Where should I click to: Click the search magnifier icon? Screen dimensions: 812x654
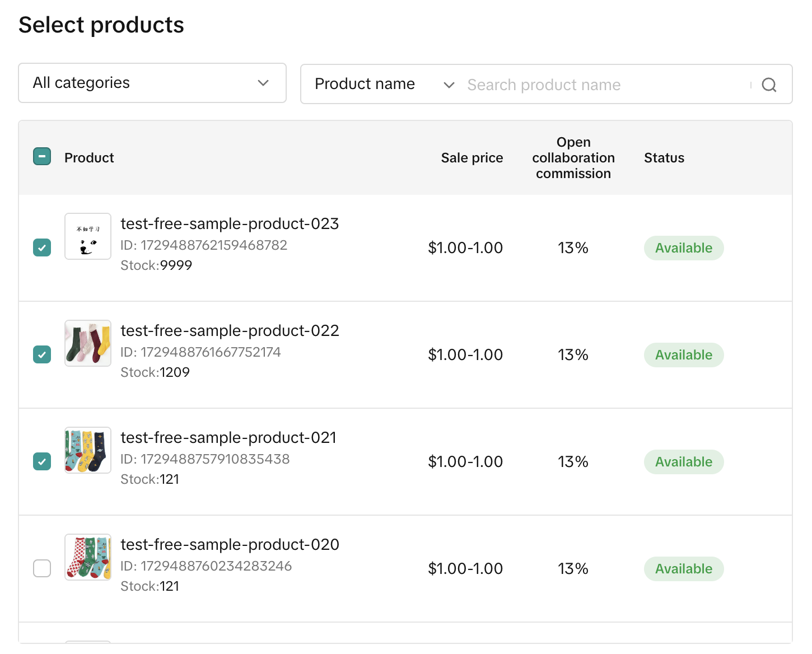pyautogui.click(x=769, y=85)
